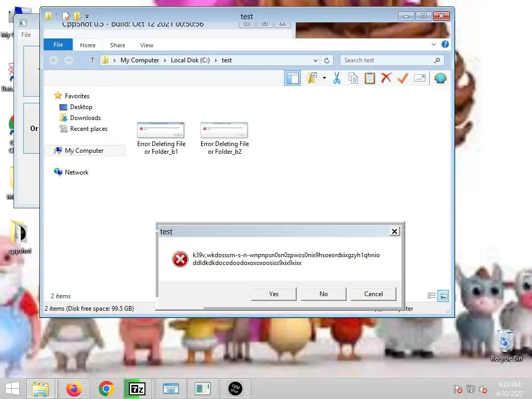Click No in the test dialog
This screenshot has width=532, height=399.
[x=323, y=294]
